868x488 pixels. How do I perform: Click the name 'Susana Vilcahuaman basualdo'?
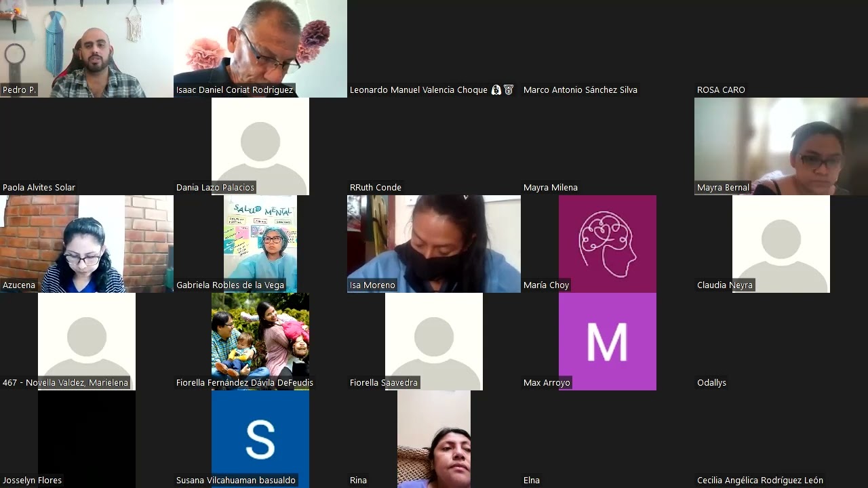[236, 480]
